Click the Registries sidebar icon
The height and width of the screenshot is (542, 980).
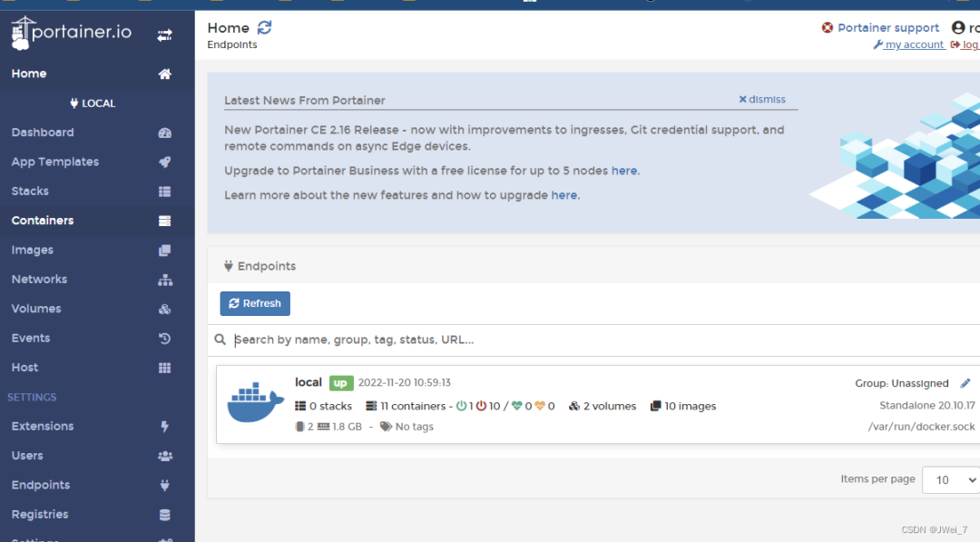pos(164,514)
